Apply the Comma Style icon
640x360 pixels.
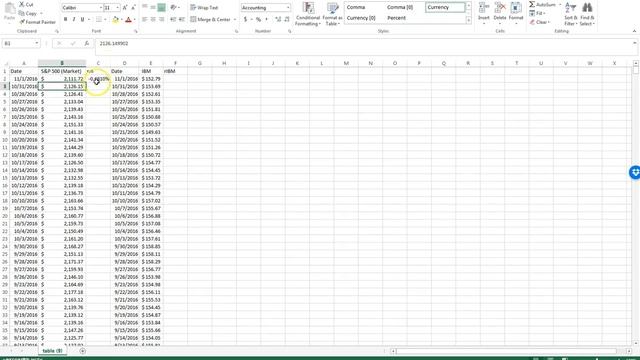(267, 19)
